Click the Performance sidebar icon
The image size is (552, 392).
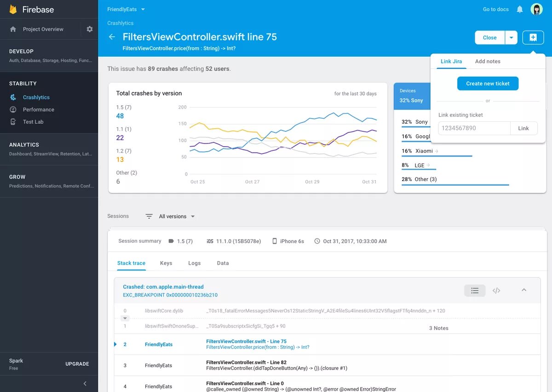(13, 109)
